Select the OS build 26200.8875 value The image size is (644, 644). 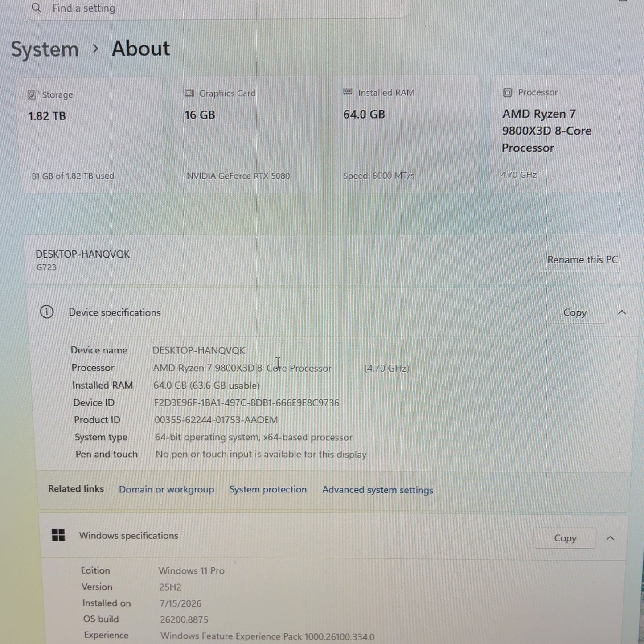click(x=184, y=619)
